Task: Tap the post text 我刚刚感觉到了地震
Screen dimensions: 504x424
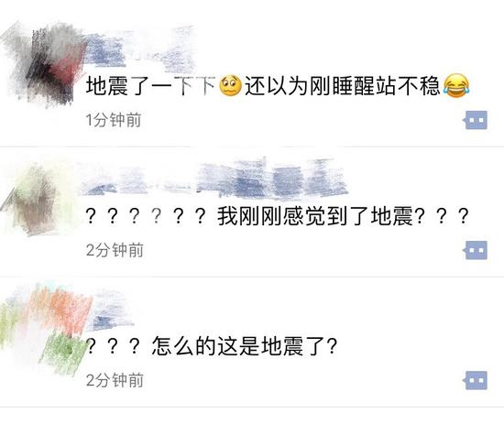Action: pos(315,216)
